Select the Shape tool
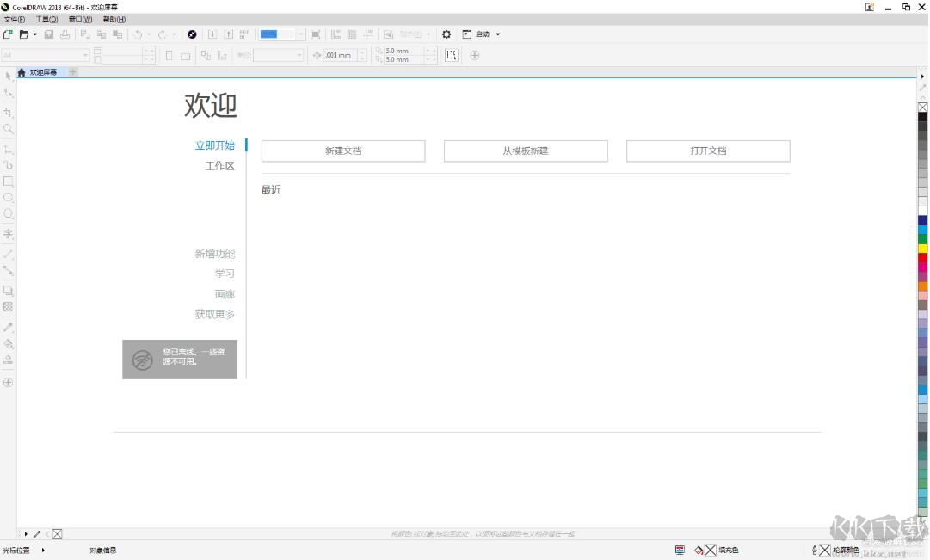Image resolution: width=930 pixels, height=560 pixels. tap(9, 92)
